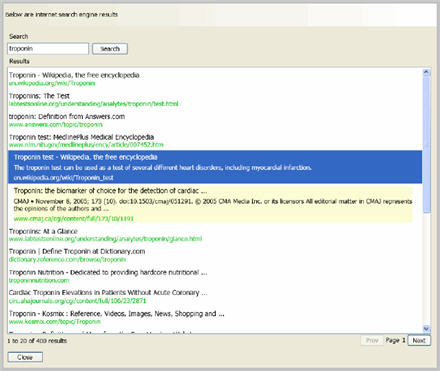Select 'troponin: Definition from Answers.com' result
This screenshot has height=371, width=440.
coord(67,117)
